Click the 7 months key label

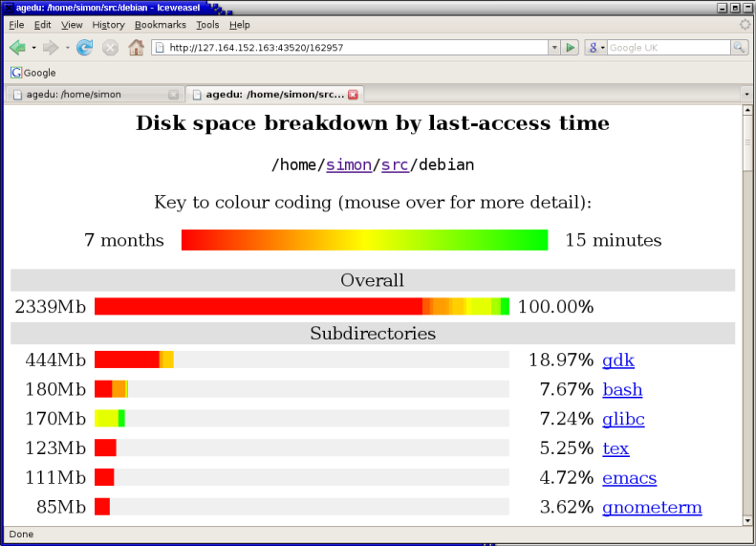(x=124, y=240)
